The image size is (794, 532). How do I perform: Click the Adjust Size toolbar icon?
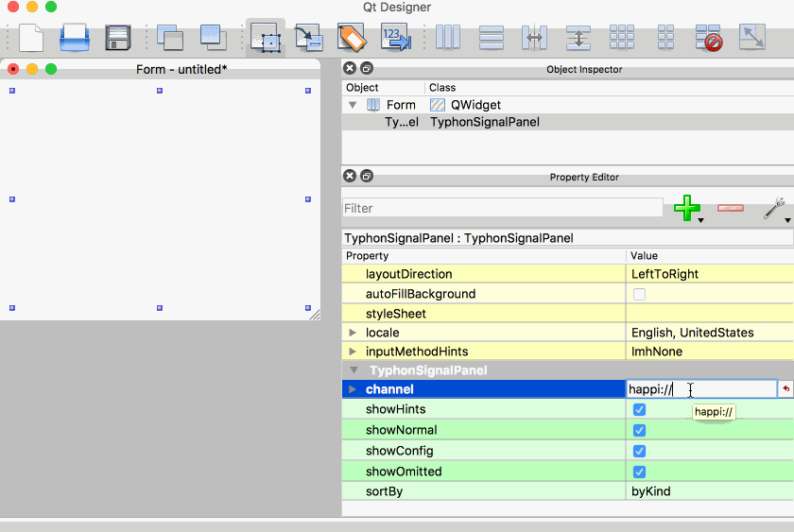752,38
